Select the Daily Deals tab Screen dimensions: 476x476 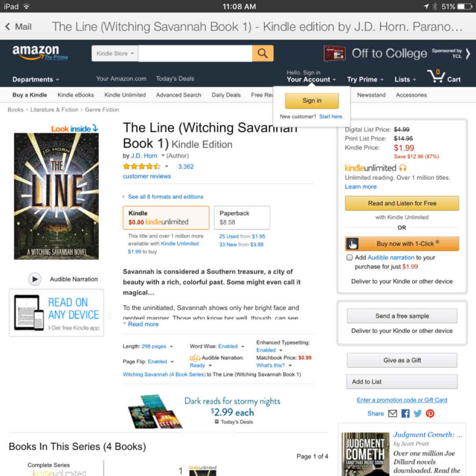click(x=226, y=95)
